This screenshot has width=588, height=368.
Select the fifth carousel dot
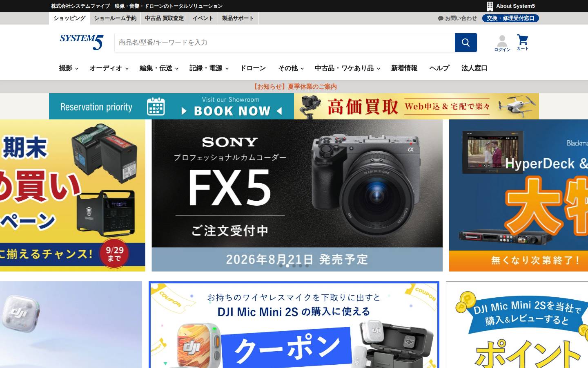[x=307, y=266]
